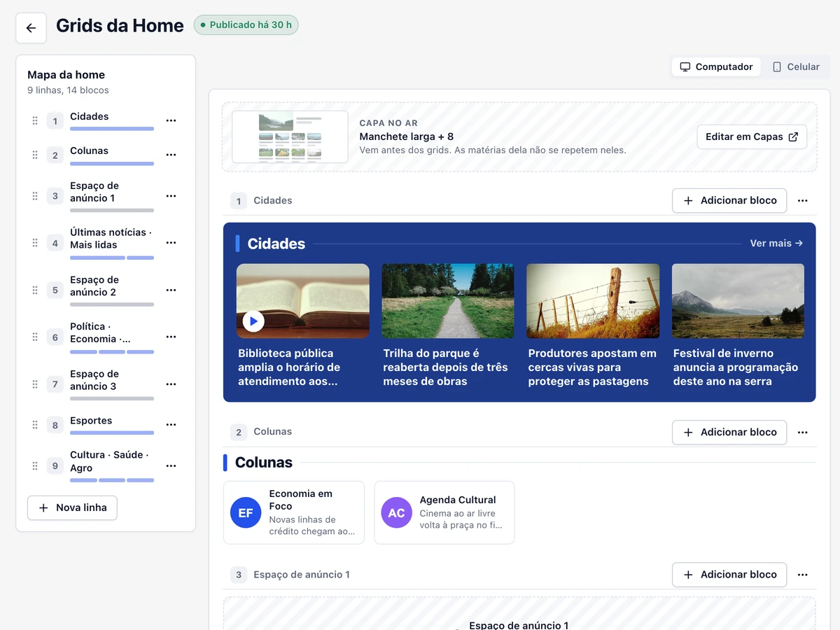
Task: Grab the drag handle for Cidades row
Action: [x=35, y=120]
